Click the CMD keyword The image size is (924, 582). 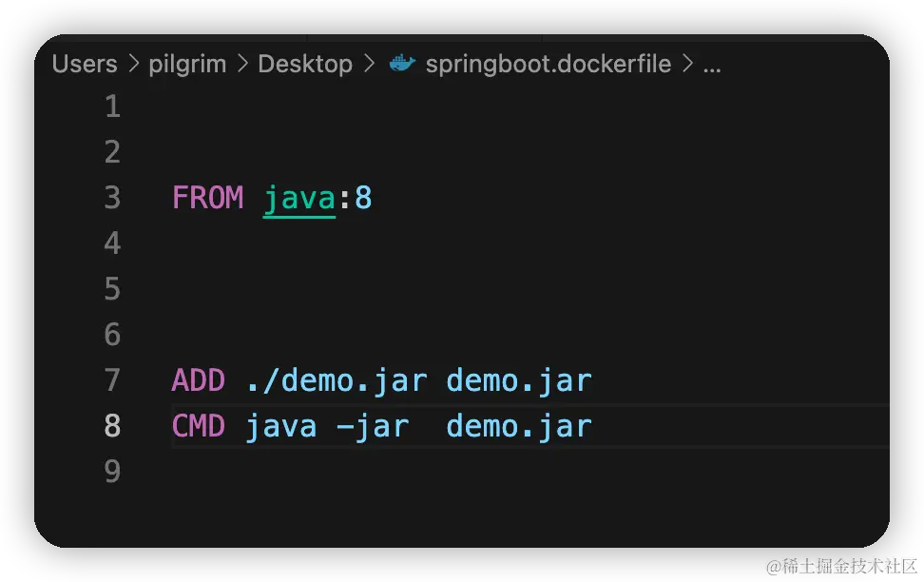[199, 426]
